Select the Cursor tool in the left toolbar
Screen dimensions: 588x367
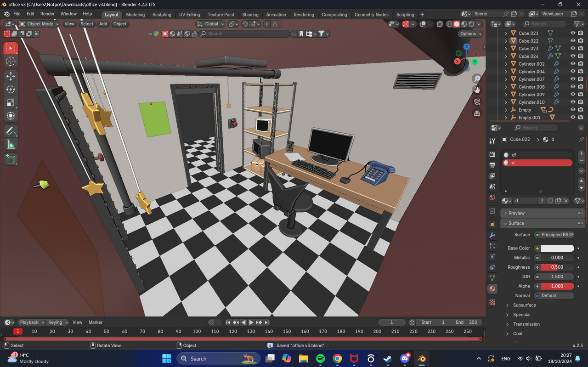11,62
